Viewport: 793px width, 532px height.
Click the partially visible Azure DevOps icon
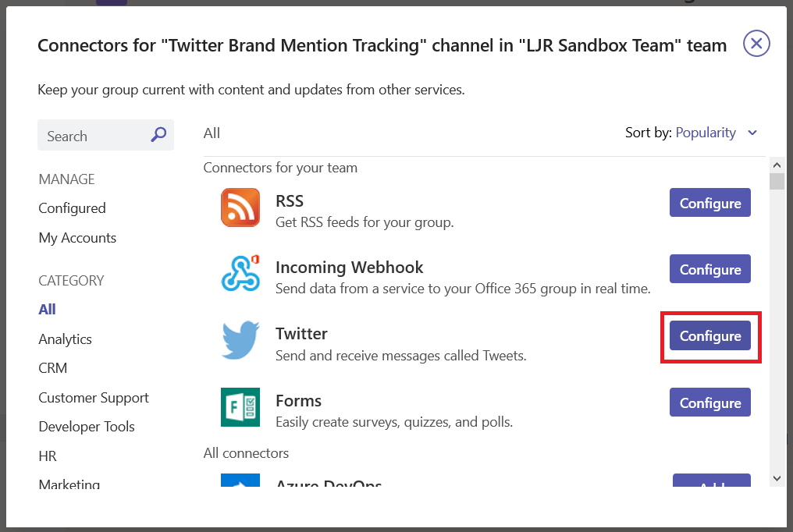240,480
